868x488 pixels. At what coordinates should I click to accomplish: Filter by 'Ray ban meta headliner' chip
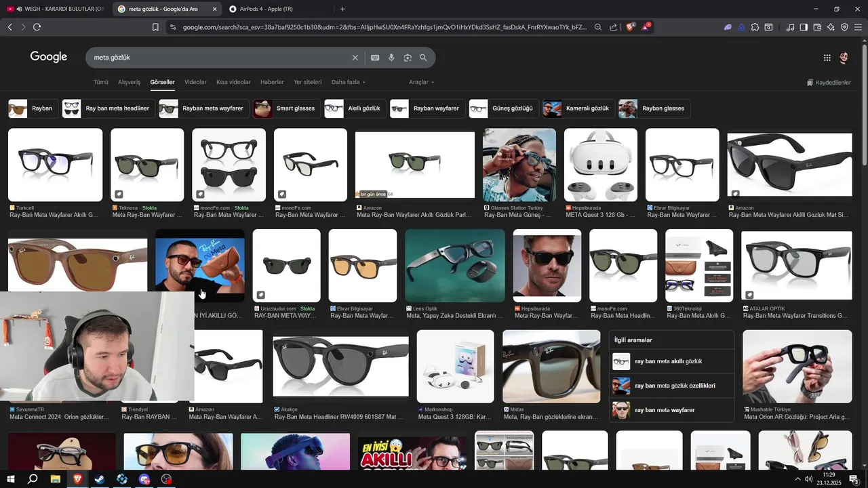tap(108, 108)
